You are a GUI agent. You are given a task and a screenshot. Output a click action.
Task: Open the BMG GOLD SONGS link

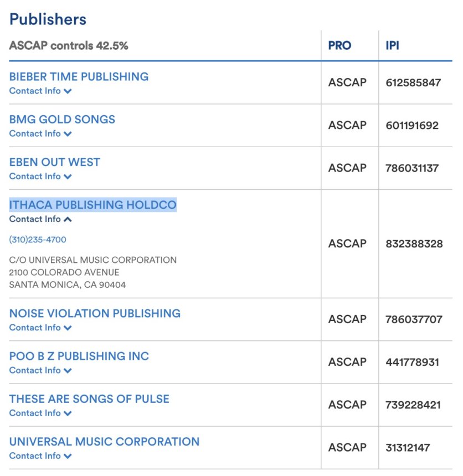pyautogui.click(x=62, y=120)
